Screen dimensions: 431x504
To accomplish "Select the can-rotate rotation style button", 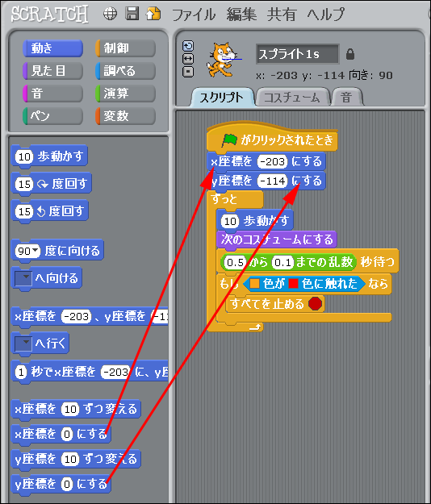I will [x=188, y=46].
